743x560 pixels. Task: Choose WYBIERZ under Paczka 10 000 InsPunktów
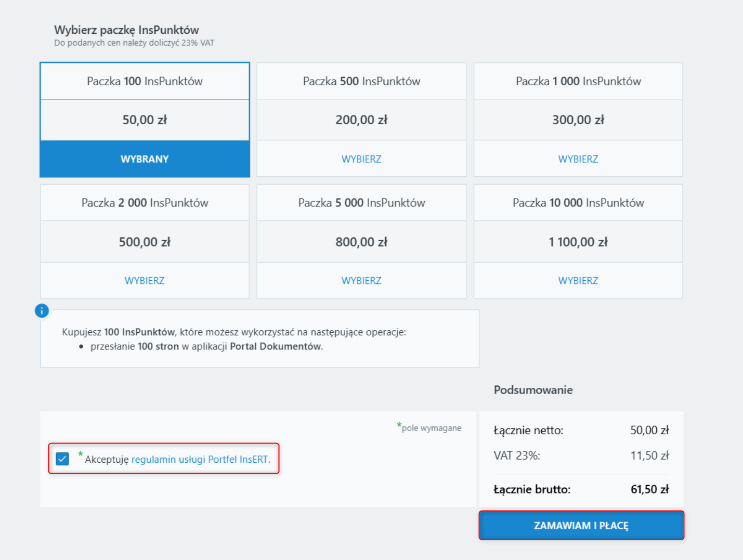(578, 281)
